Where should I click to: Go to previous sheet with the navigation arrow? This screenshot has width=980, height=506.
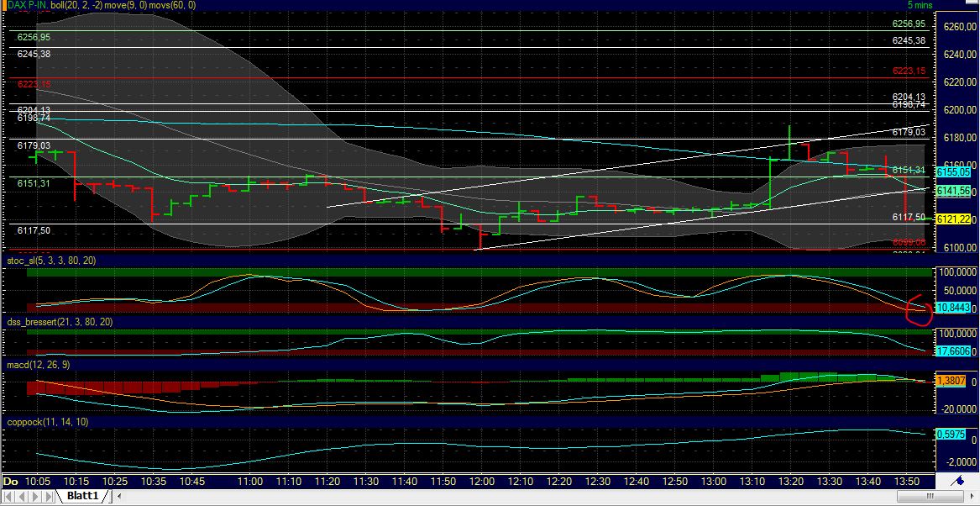[x=20, y=496]
